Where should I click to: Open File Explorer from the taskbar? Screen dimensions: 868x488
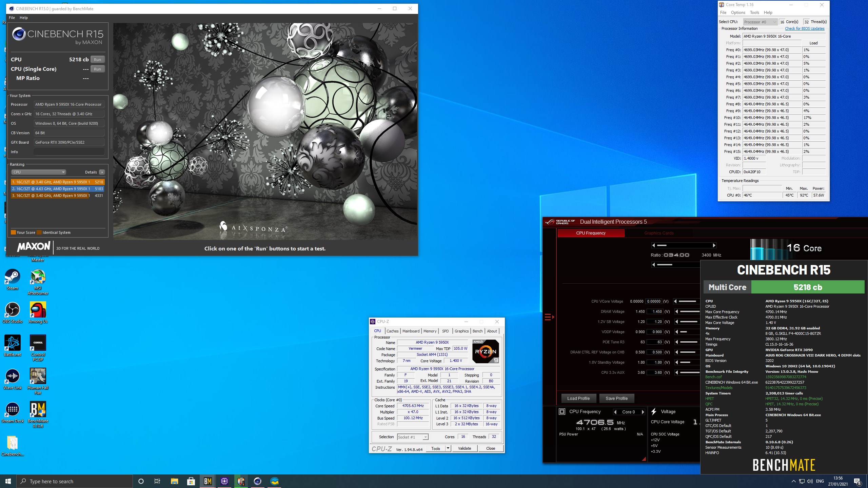pyautogui.click(x=174, y=481)
